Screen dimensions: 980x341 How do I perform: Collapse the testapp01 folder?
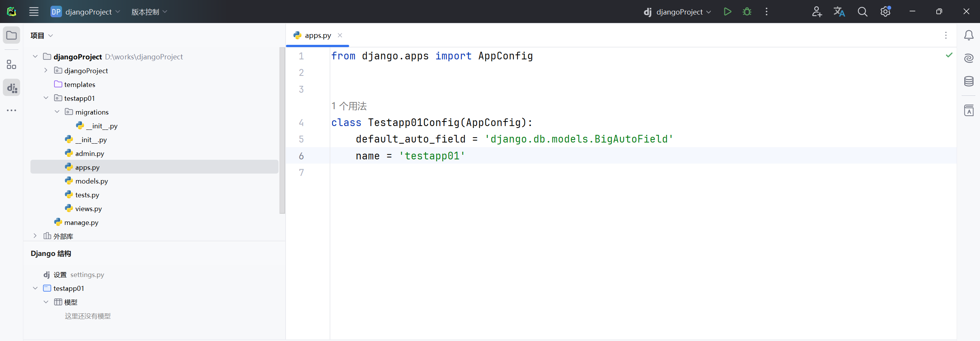(46, 98)
